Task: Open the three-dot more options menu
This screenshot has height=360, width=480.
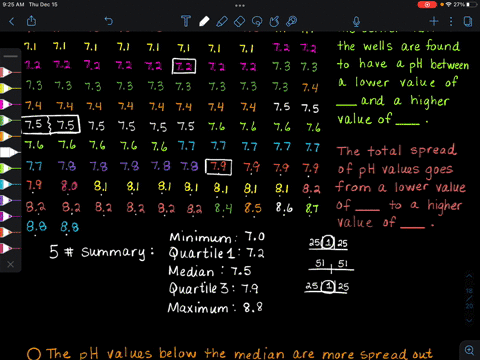Action: [451, 21]
